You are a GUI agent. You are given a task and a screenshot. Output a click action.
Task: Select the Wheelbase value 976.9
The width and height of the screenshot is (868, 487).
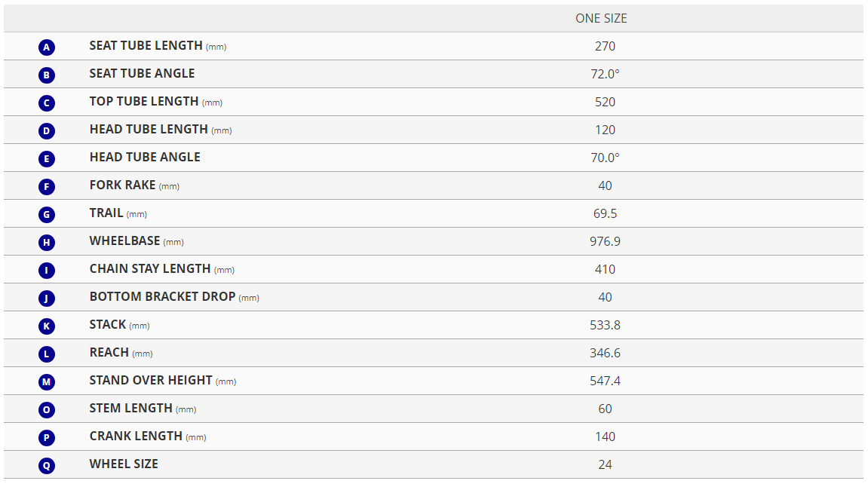point(605,241)
